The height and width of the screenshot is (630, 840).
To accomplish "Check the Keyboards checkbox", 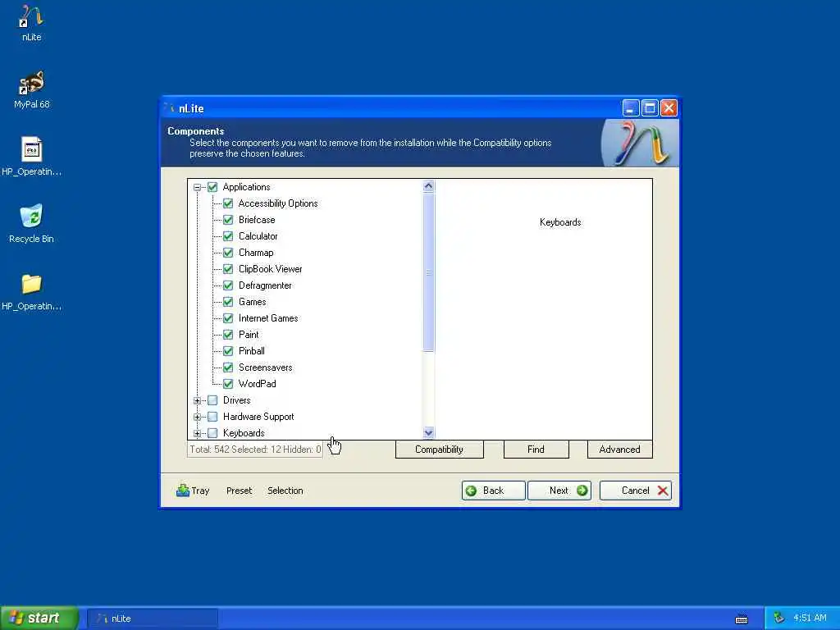I will click(212, 433).
